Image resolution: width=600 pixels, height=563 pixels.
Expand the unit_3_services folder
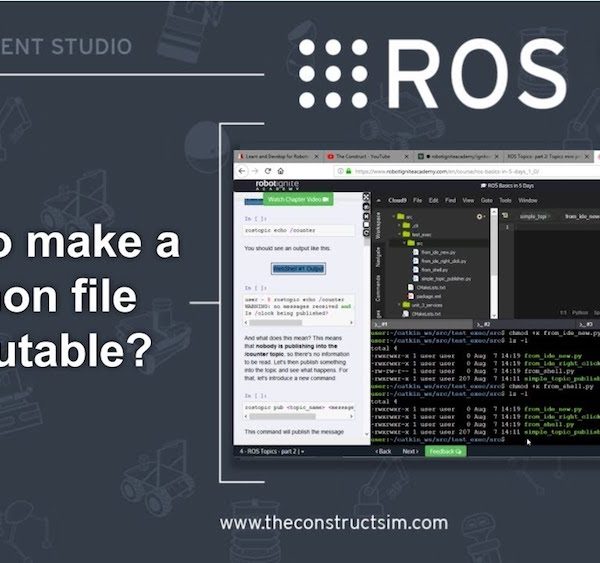pyautogui.click(x=400, y=305)
